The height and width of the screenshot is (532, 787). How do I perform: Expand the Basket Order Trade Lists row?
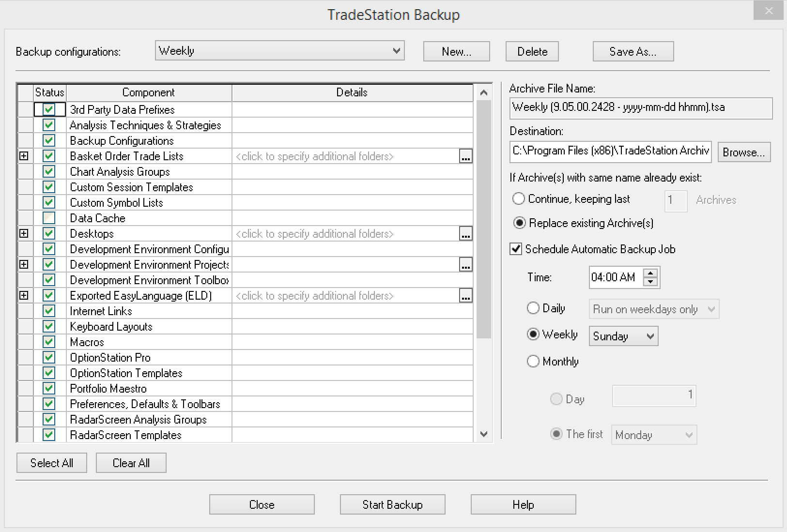tap(24, 156)
